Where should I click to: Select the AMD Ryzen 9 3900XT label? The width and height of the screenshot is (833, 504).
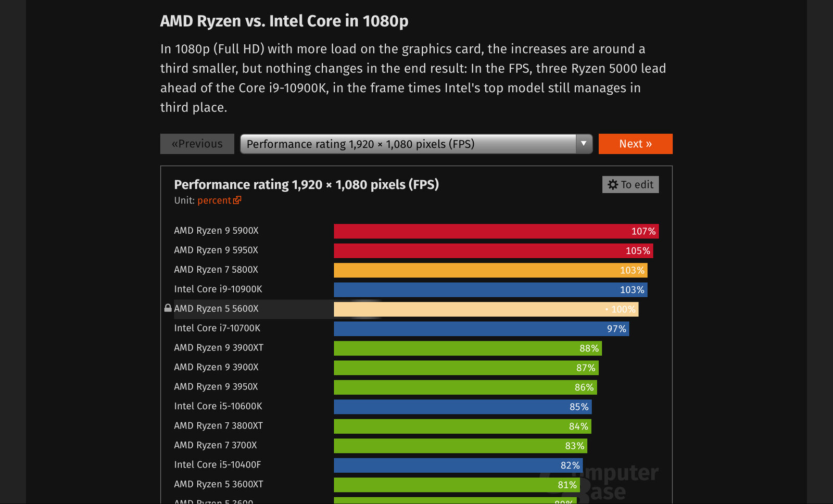(219, 348)
